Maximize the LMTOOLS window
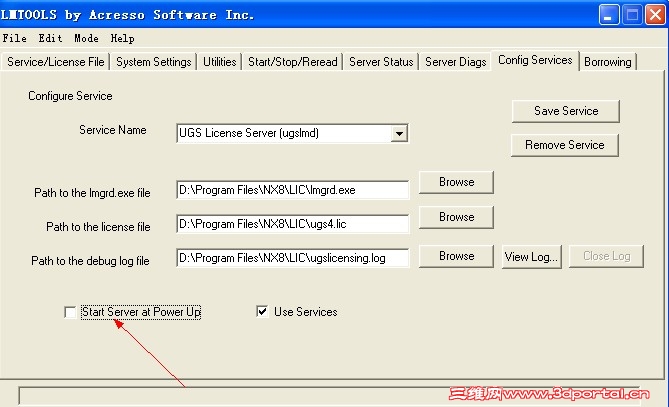The width and height of the screenshot is (669, 407). click(x=632, y=15)
